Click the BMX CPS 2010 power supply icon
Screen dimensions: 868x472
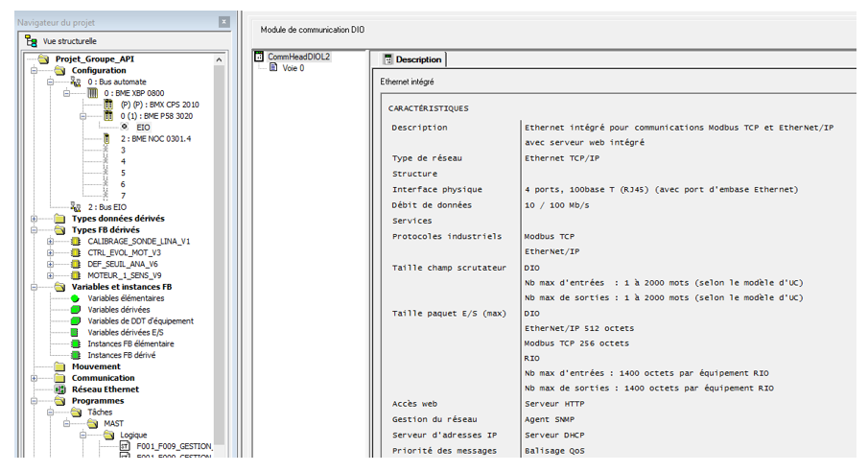coord(108,105)
